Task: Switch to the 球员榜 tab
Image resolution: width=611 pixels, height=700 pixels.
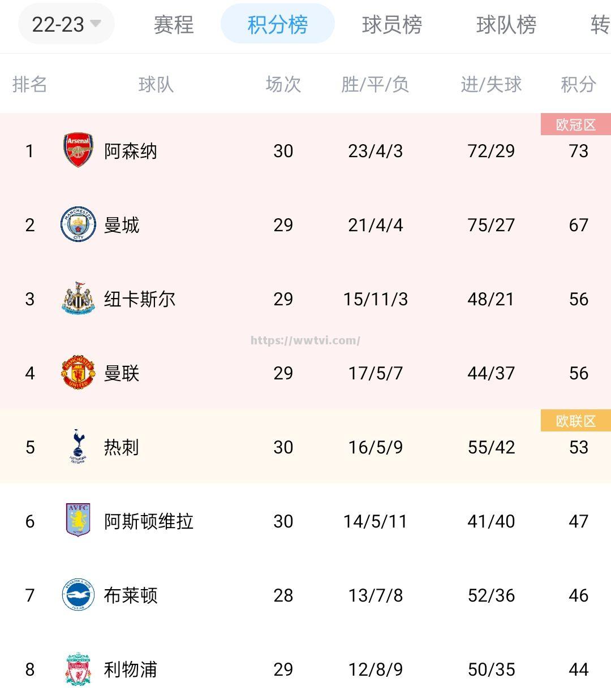Action: 391,25
